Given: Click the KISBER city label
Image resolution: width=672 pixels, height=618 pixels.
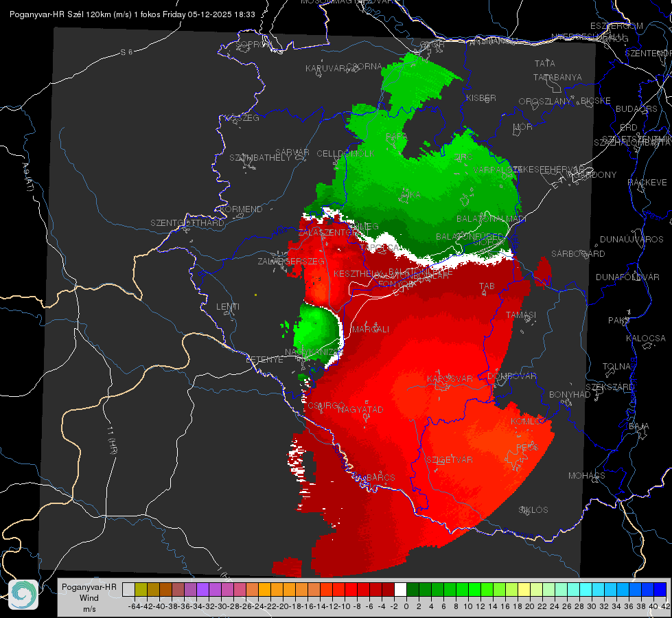Looking at the screenshot, I should (481, 98).
